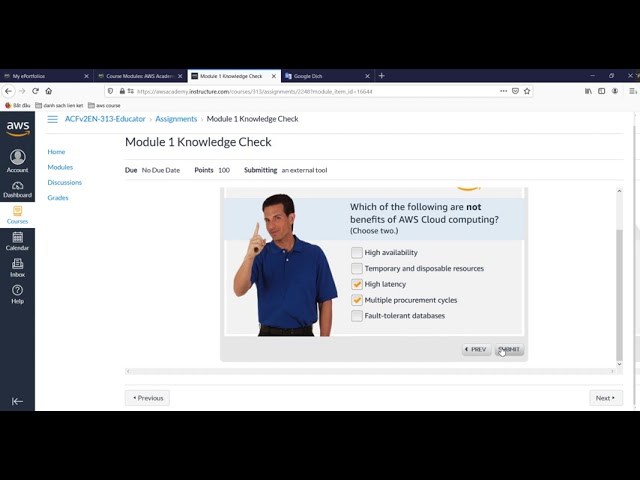The width and height of the screenshot is (640, 480).
Task: Click the site padlock icon
Action: [122, 91]
